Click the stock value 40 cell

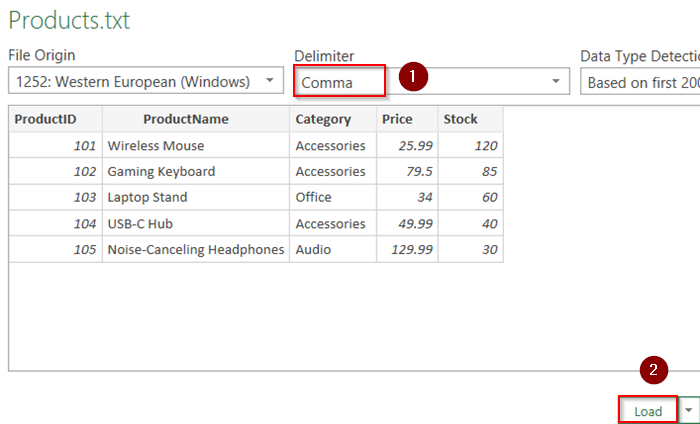click(x=471, y=223)
